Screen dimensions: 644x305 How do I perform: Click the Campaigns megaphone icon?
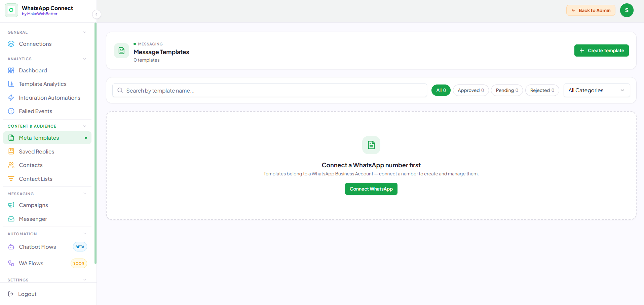[11, 205]
